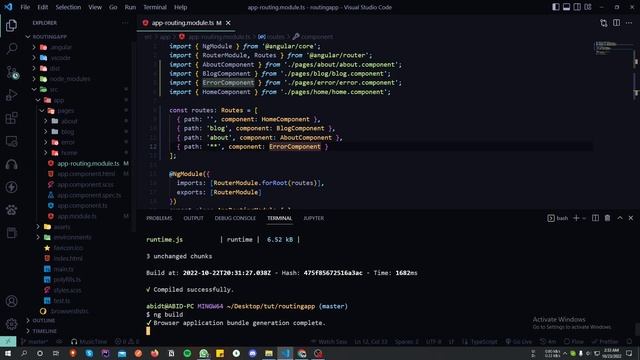Open the Help menu

coord(180,7)
